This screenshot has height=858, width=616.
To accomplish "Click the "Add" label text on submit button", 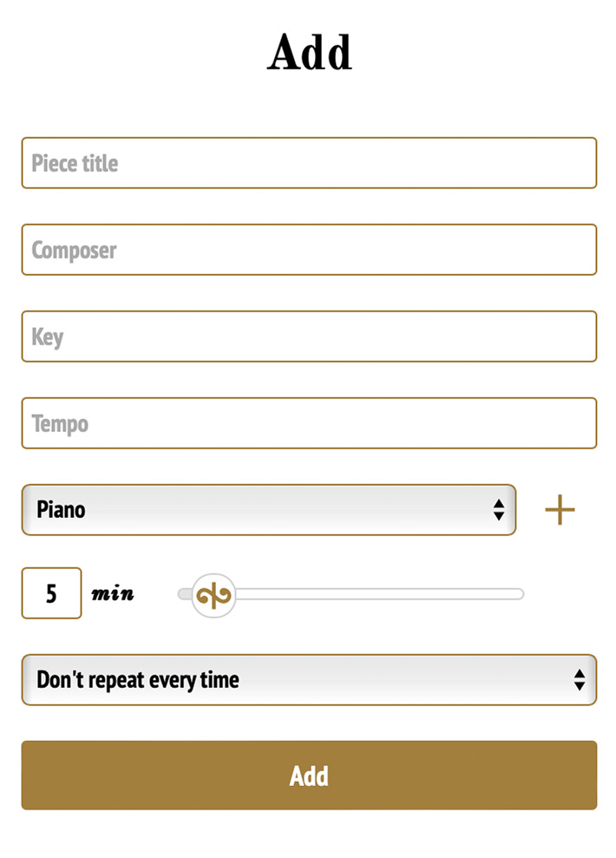I will [309, 776].
